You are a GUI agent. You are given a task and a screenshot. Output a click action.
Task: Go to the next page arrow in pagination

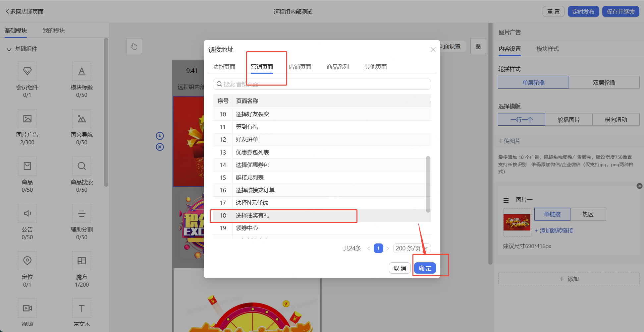tap(388, 248)
